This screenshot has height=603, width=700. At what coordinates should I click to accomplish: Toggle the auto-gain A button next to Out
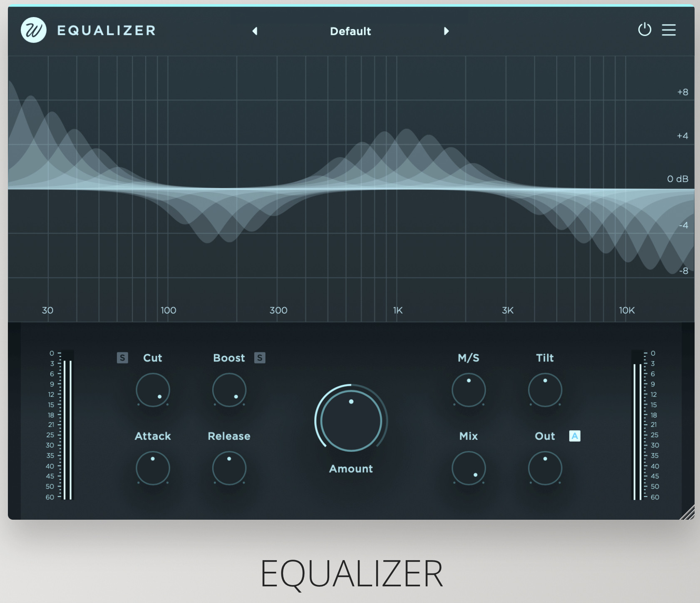tap(574, 436)
